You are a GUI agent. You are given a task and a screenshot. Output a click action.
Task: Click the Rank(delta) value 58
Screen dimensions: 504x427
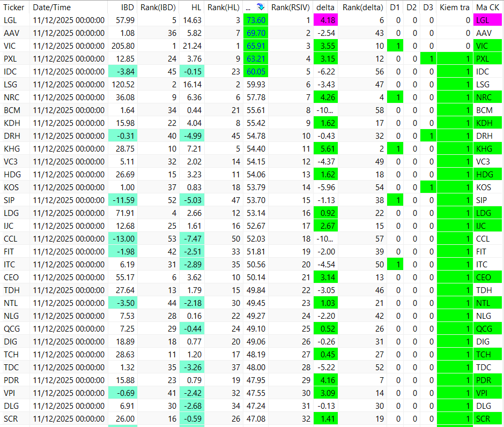pyautogui.click(x=380, y=110)
